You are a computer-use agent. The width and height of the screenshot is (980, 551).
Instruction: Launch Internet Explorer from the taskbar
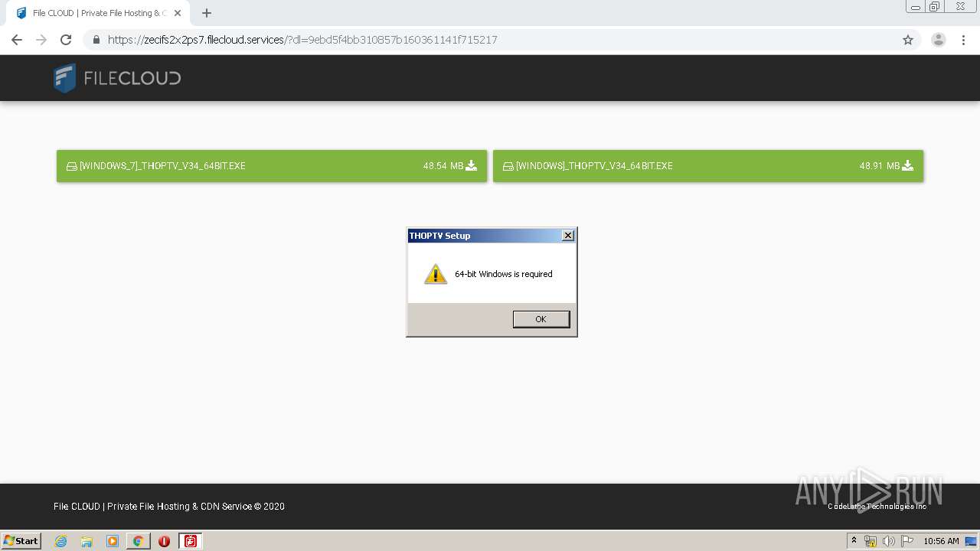pyautogui.click(x=61, y=541)
